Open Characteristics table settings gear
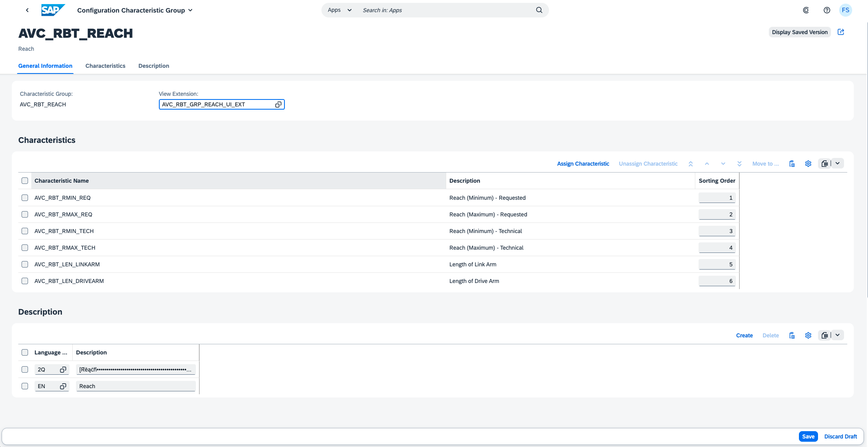 tap(808, 164)
